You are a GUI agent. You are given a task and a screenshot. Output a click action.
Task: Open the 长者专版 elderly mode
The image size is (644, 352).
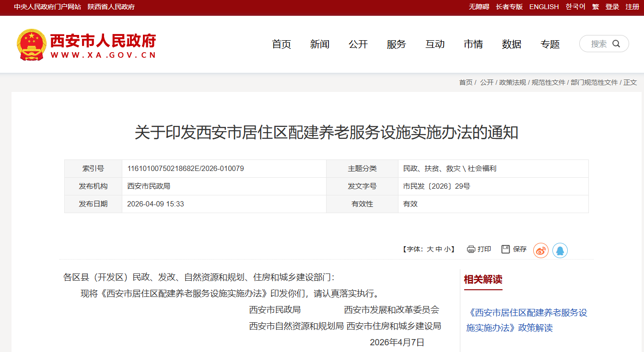tap(509, 7)
